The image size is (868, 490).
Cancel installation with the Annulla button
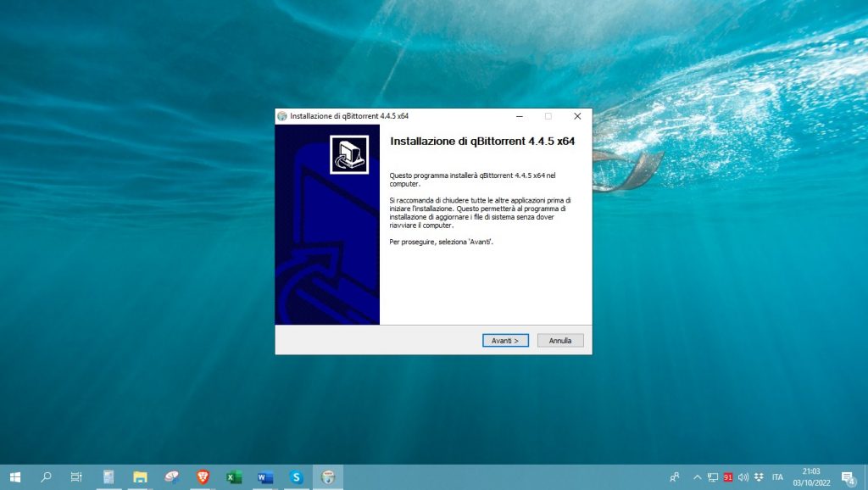(560, 340)
